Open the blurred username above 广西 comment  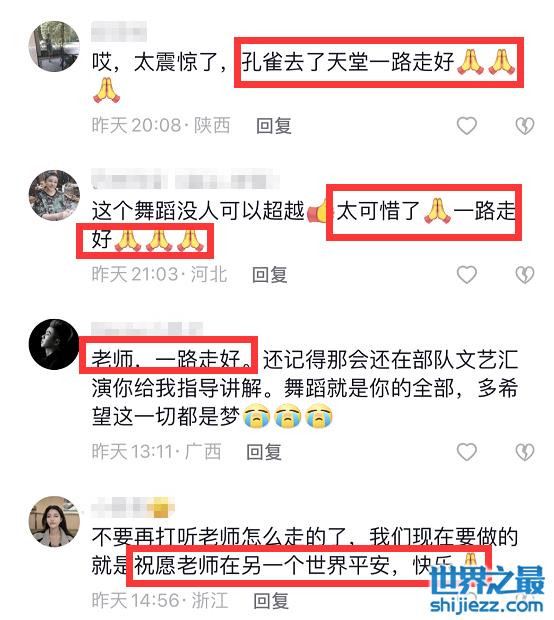click(x=147, y=329)
